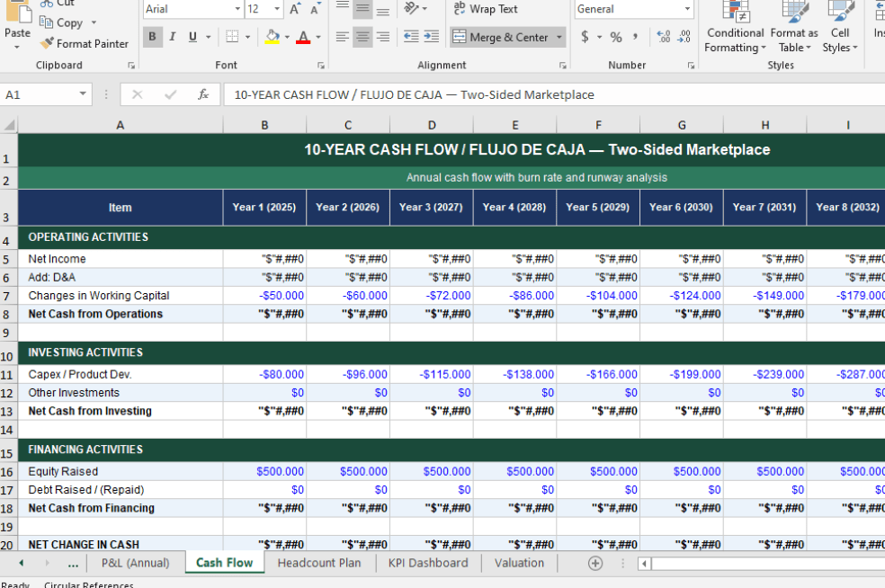Toggle Bold formatting
885x588 pixels.
click(x=152, y=37)
